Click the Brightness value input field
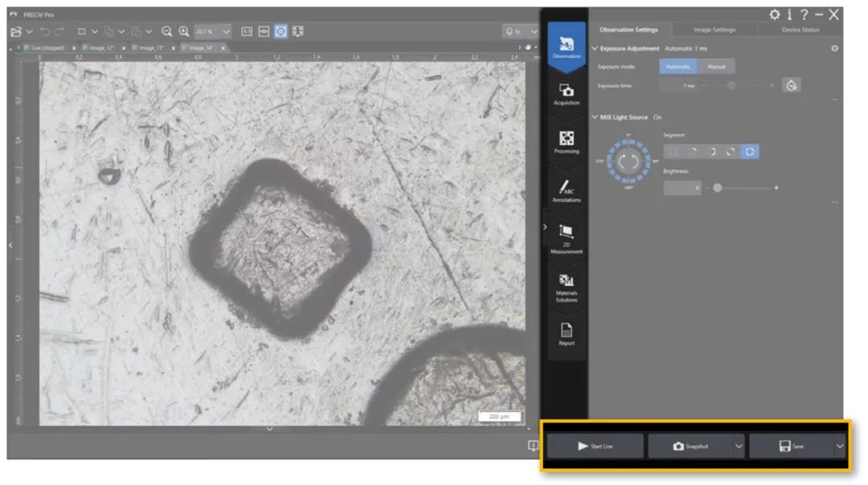The image size is (868, 485). tap(682, 188)
